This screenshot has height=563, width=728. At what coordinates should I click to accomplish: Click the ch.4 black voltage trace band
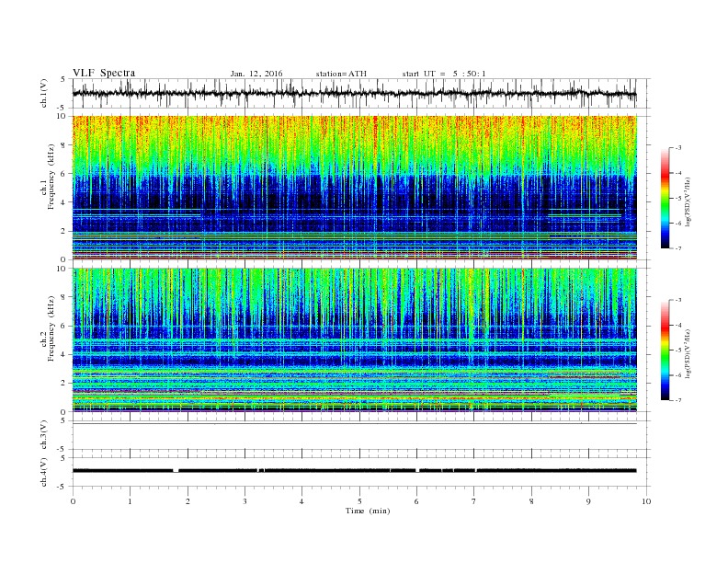pyautogui.click(x=355, y=471)
